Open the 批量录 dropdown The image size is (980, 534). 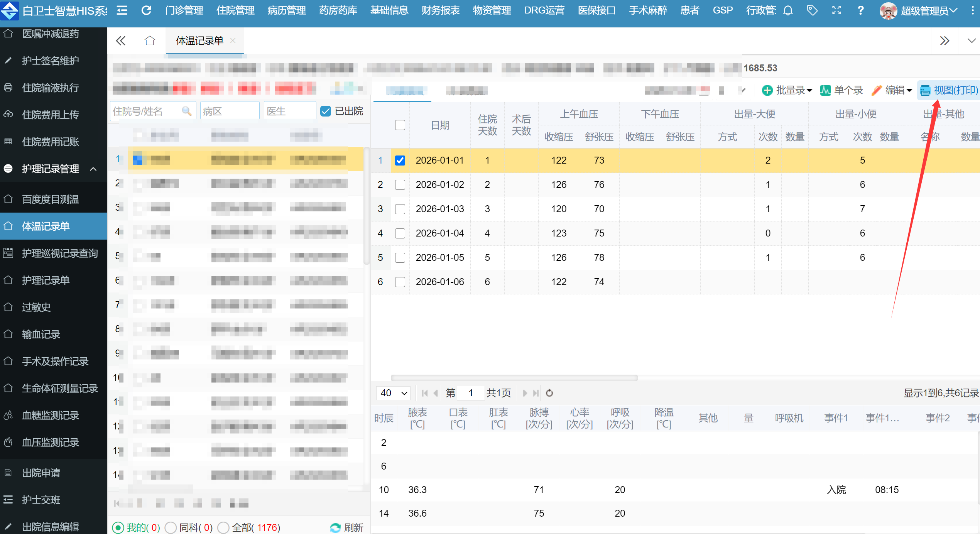[x=787, y=90]
